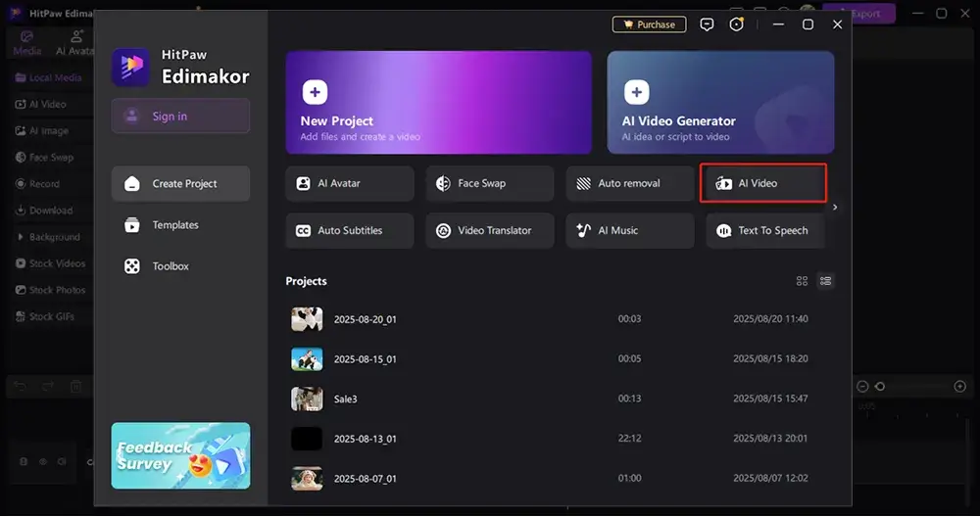Launch the Auto removal tool

(630, 183)
